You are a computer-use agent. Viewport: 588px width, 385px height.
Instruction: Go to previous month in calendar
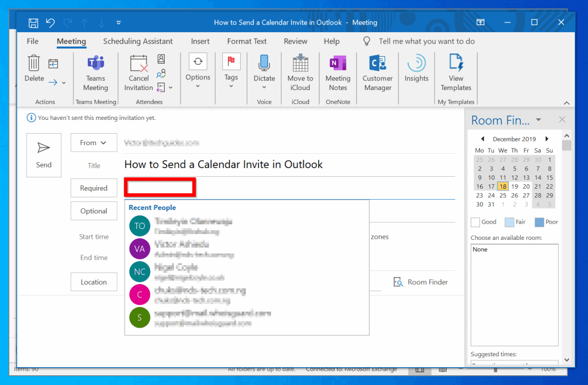482,139
